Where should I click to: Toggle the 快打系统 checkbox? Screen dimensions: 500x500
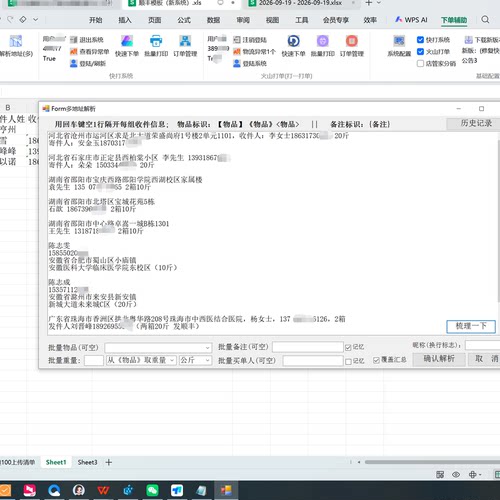[x=420, y=40]
